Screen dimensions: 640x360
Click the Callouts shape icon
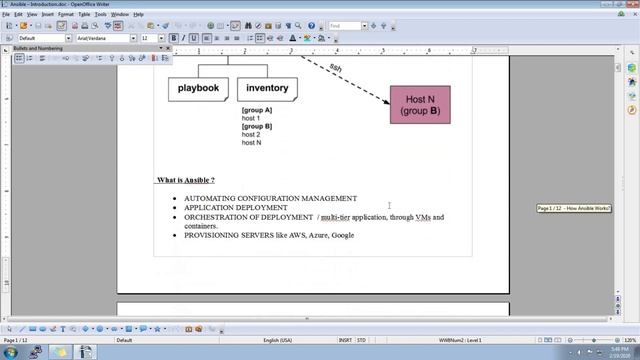(143, 329)
